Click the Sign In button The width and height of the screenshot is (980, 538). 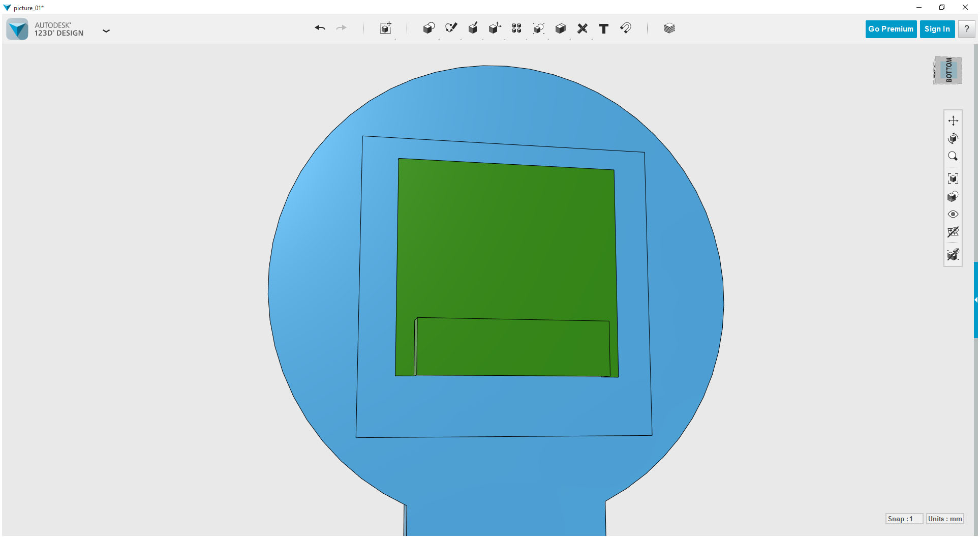[937, 28]
